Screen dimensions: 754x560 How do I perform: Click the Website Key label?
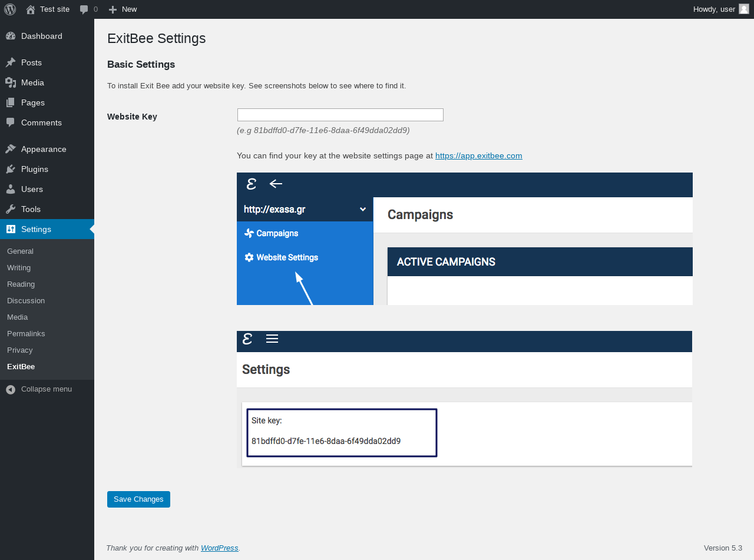point(132,117)
